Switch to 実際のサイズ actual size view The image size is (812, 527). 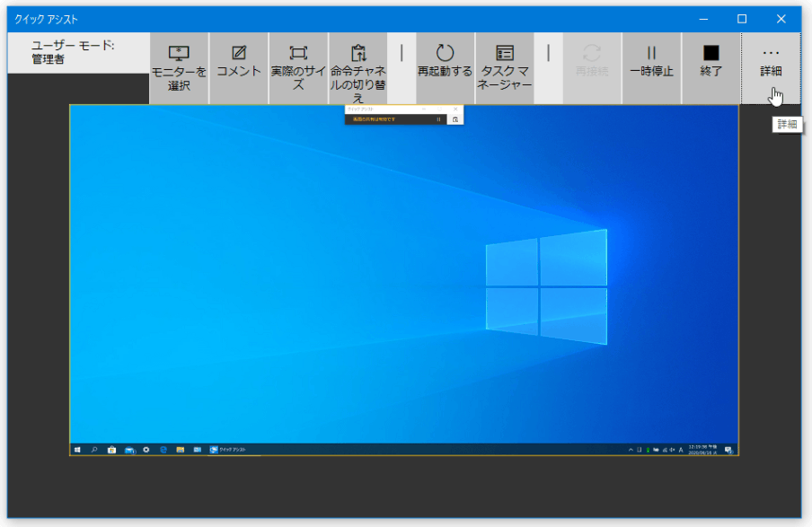pos(298,68)
